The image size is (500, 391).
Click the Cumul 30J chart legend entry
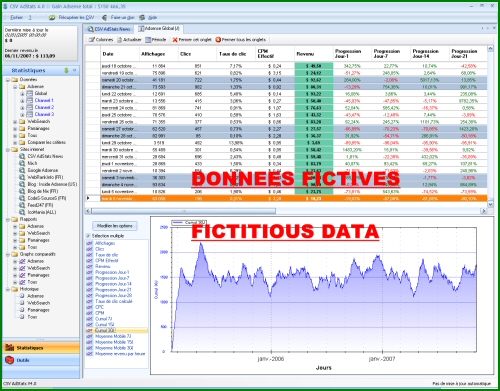pyautogui.click(x=189, y=222)
